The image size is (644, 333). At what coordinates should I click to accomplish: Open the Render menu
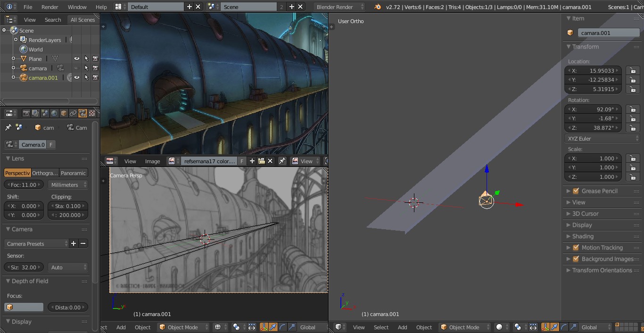pyautogui.click(x=50, y=7)
